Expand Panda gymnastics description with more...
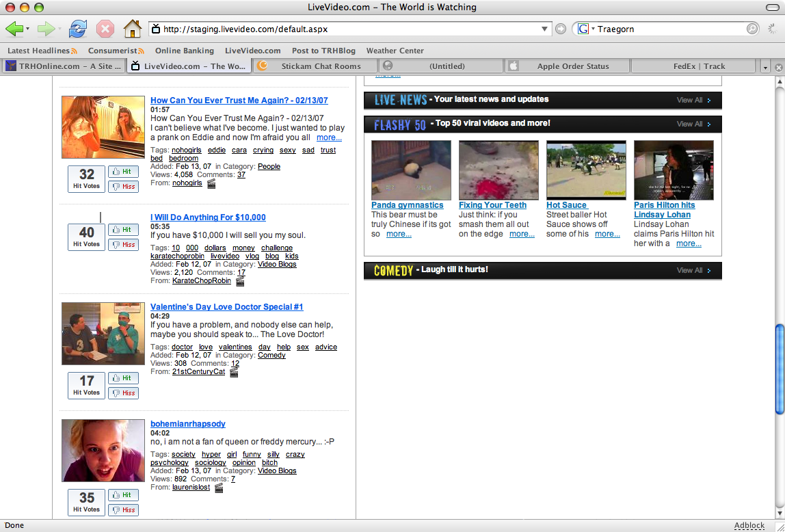The width and height of the screenshot is (785, 532). (399, 234)
